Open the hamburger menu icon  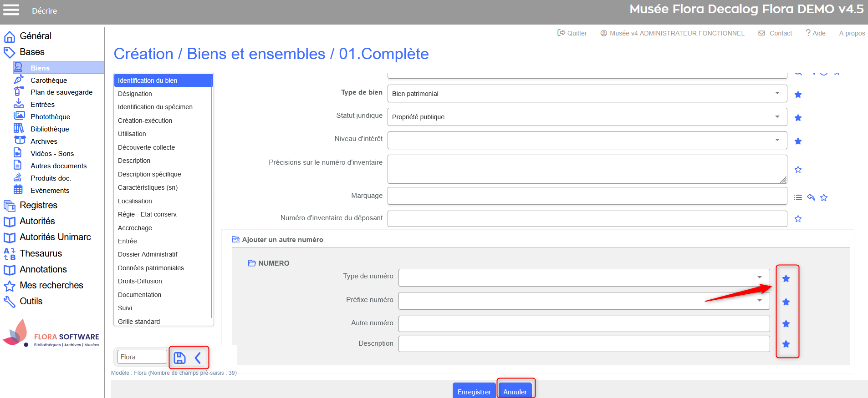tap(11, 10)
